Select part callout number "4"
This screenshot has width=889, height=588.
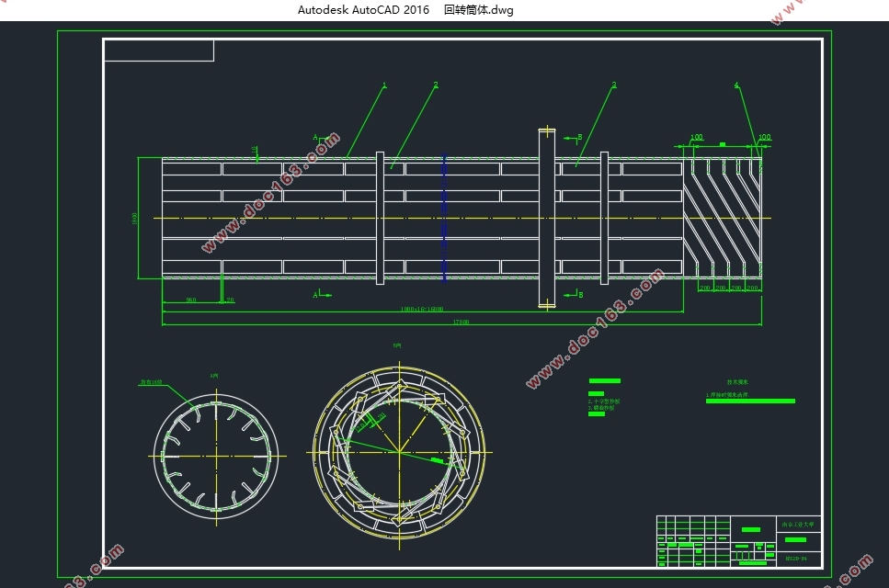[x=736, y=85]
